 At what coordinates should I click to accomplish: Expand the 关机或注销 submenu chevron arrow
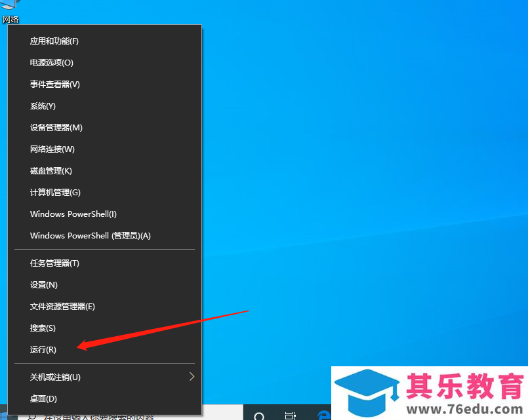pyautogui.click(x=192, y=377)
